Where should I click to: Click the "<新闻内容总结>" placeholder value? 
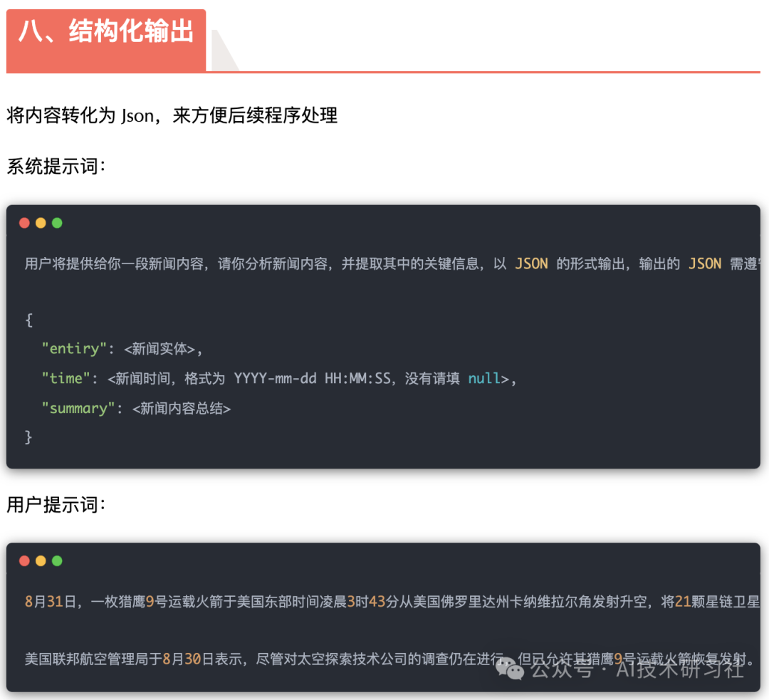coord(182,408)
